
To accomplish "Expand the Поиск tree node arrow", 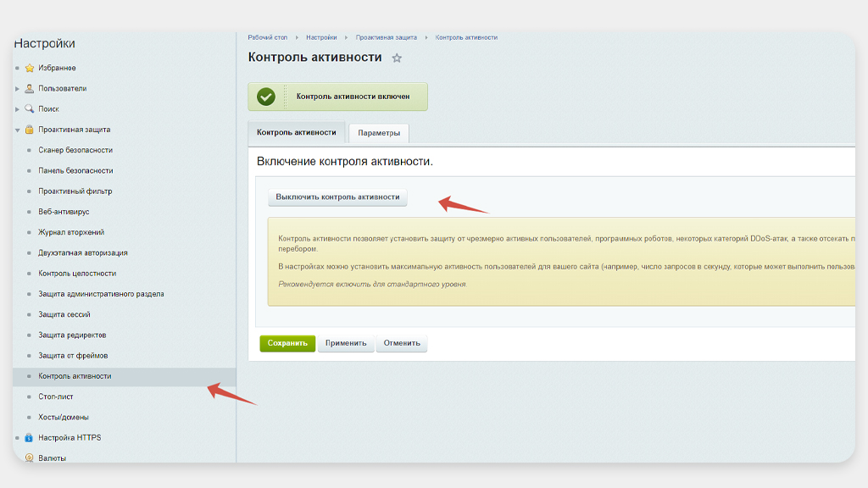I will (17, 109).
